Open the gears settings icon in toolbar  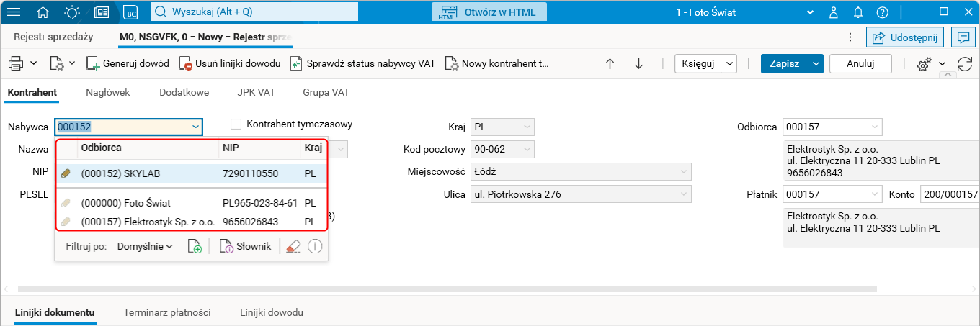pos(923,64)
